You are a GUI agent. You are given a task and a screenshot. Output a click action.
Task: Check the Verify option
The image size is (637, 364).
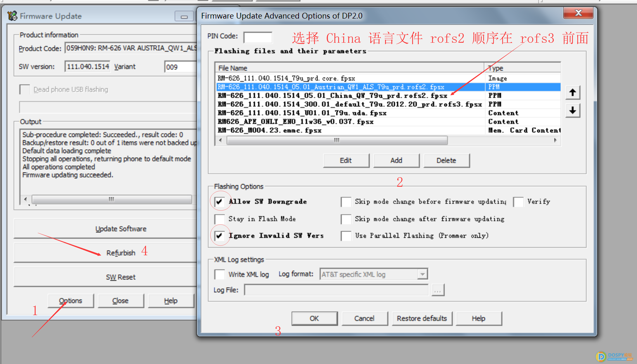coord(518,201)
